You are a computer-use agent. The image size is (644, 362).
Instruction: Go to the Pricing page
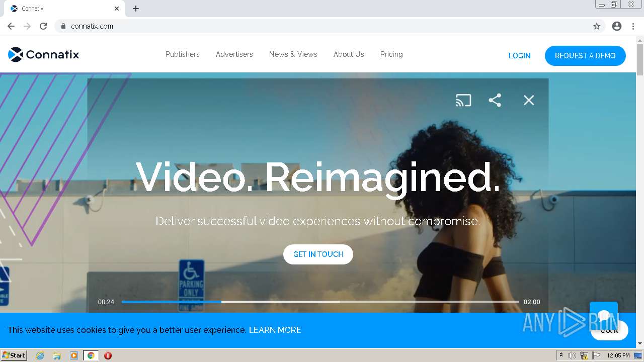coord(391,54)
